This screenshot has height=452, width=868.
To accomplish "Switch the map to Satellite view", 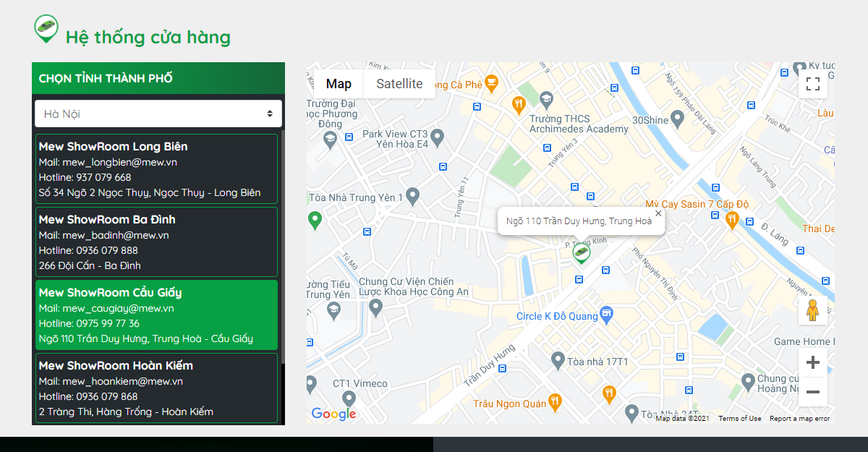I will 399,84.
